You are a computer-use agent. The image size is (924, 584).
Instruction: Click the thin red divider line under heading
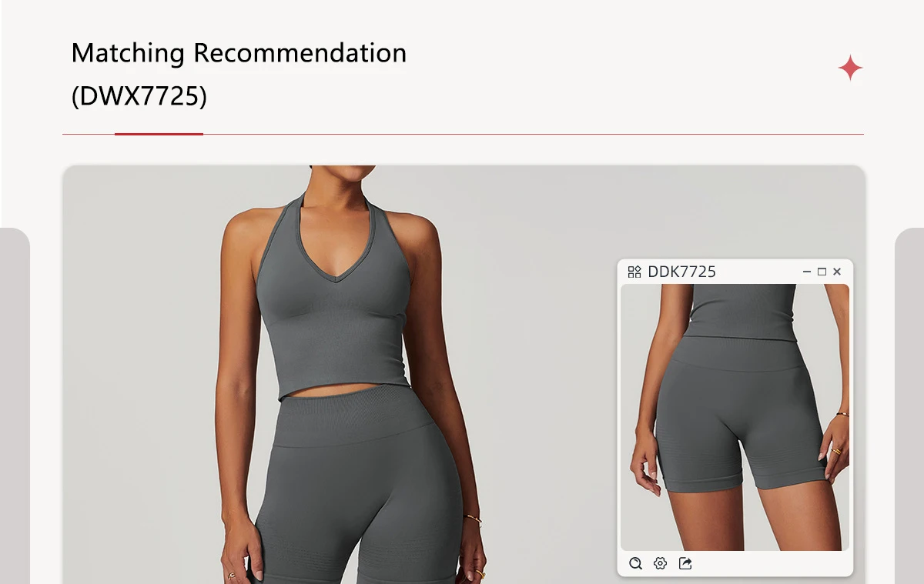point(463,134)
